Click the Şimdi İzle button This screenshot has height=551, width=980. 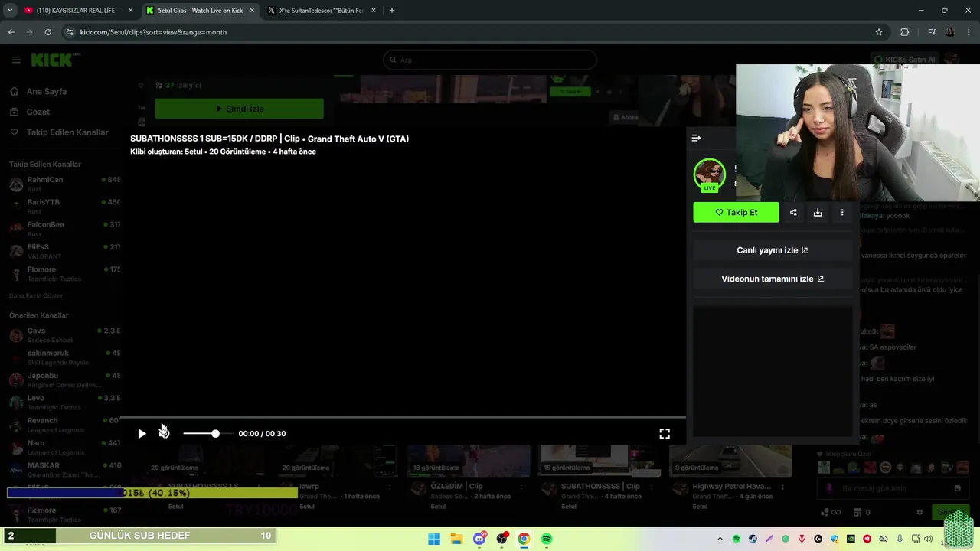(239, 109)
